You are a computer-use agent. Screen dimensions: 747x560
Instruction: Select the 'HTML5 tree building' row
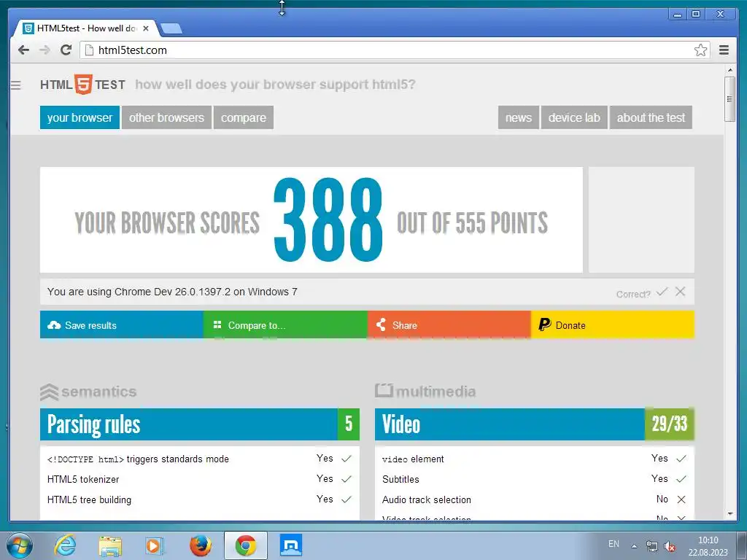coord(200,499)
